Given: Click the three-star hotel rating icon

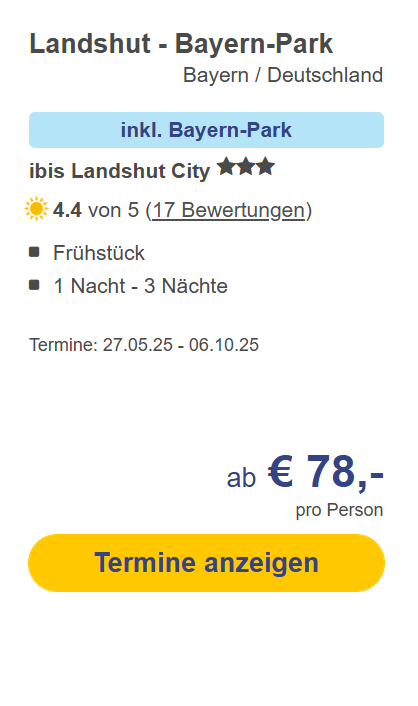Looking at the screenshot, I should click(246, 167).
